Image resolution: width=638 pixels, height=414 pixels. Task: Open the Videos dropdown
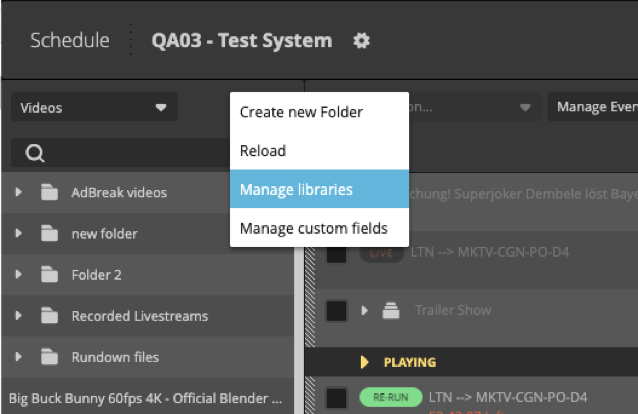[94, 107]
